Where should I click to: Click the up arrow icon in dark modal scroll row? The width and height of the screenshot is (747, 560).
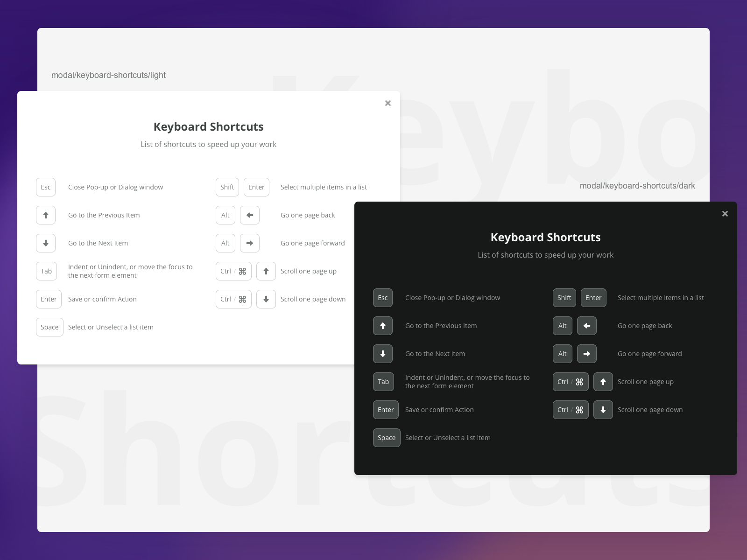[x=603, y=382]
